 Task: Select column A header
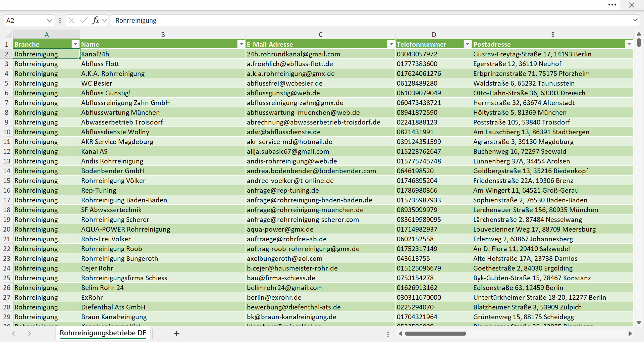47,35
